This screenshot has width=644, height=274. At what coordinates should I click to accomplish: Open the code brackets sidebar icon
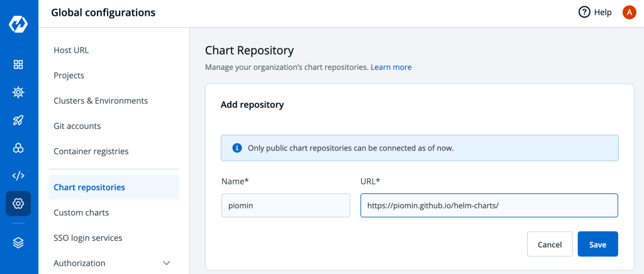coord(18,176)
